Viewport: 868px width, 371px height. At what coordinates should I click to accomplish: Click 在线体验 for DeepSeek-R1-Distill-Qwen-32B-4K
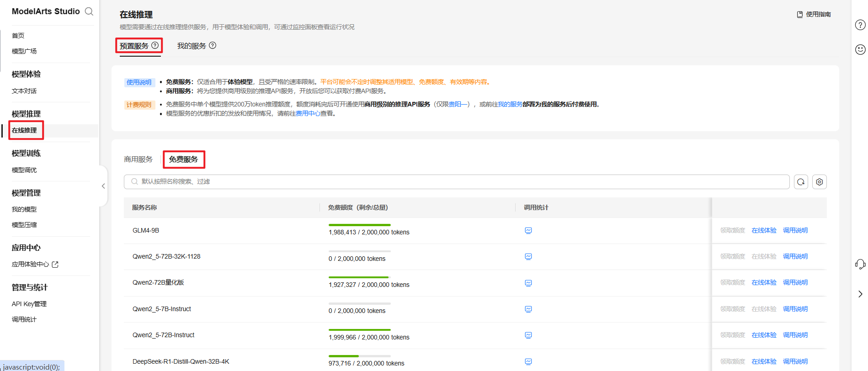tap(764, 361)
